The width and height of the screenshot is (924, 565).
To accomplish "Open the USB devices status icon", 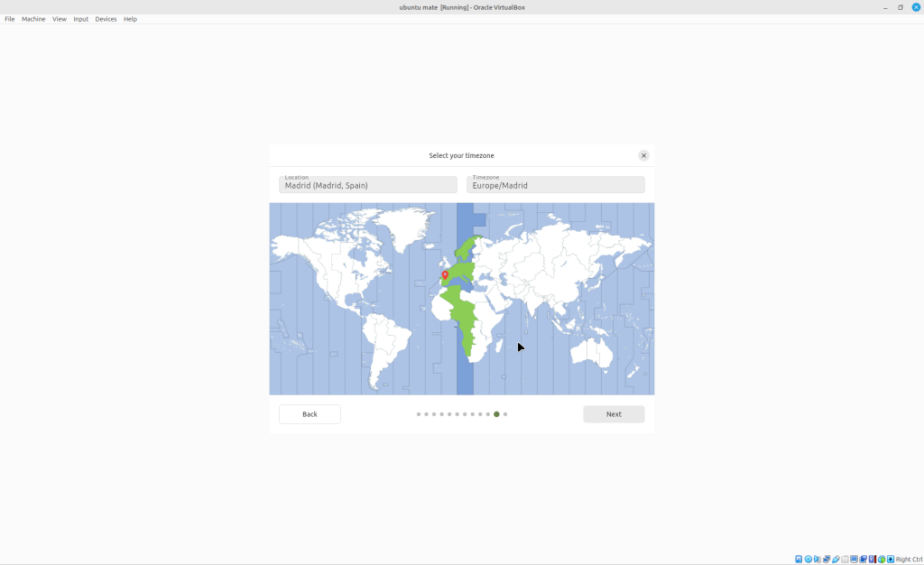I will (836, 559).
